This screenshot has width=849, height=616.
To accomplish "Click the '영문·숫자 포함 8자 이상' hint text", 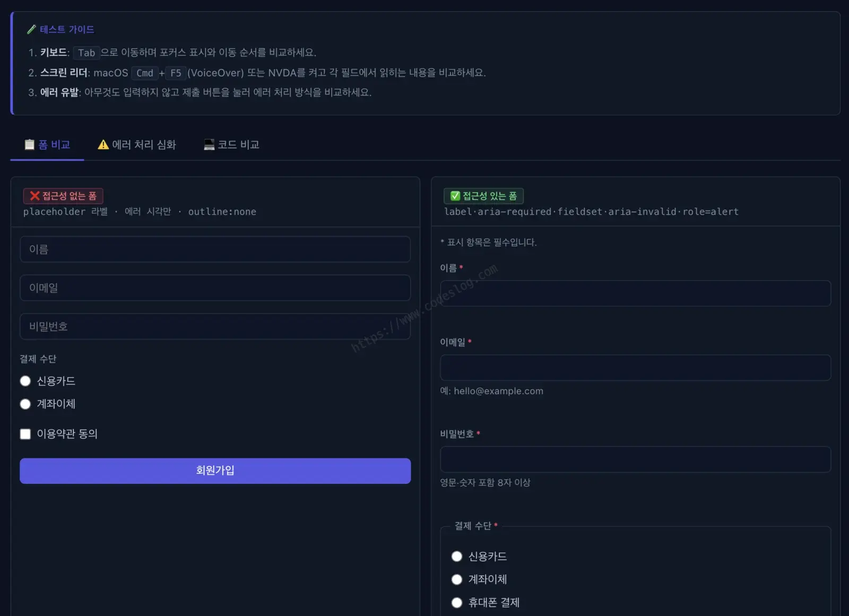I will pyautogui.click(x=485, y=483).
